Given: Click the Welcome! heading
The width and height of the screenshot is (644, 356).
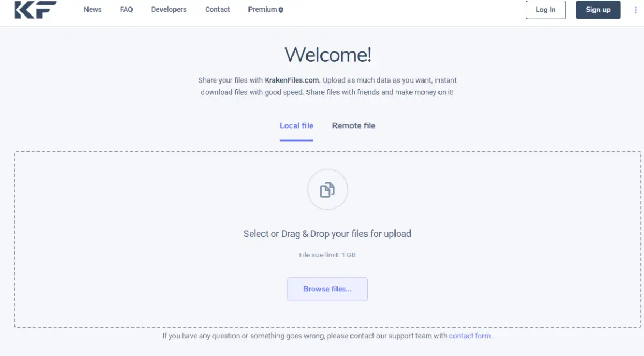Looking at the screenshot, I should pos(328,55).
